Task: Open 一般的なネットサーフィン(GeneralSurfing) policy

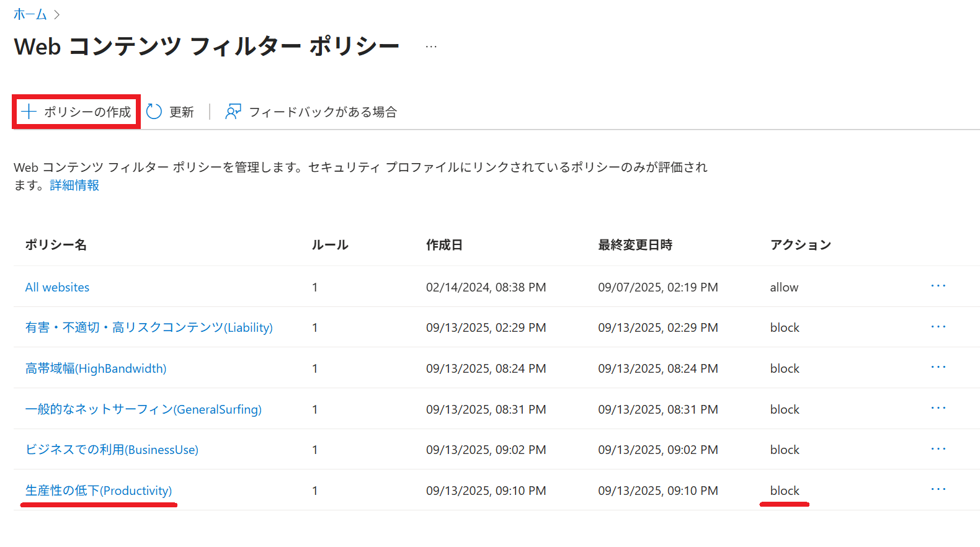Action: 143,409
